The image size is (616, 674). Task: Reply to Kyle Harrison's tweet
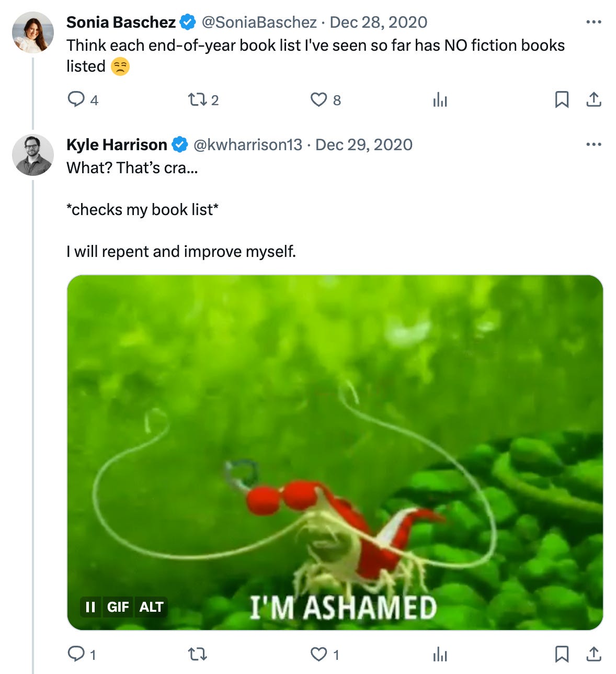76,654
